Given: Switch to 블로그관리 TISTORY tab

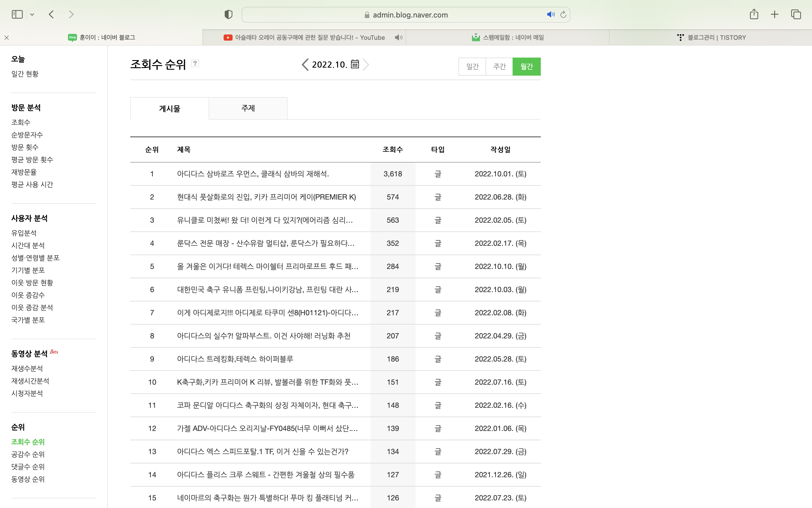Looking at the screenshot, I should (711, 37).
